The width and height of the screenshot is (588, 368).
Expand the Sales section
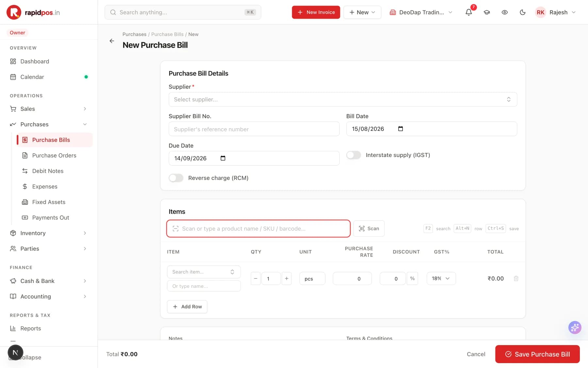(49, 109)
